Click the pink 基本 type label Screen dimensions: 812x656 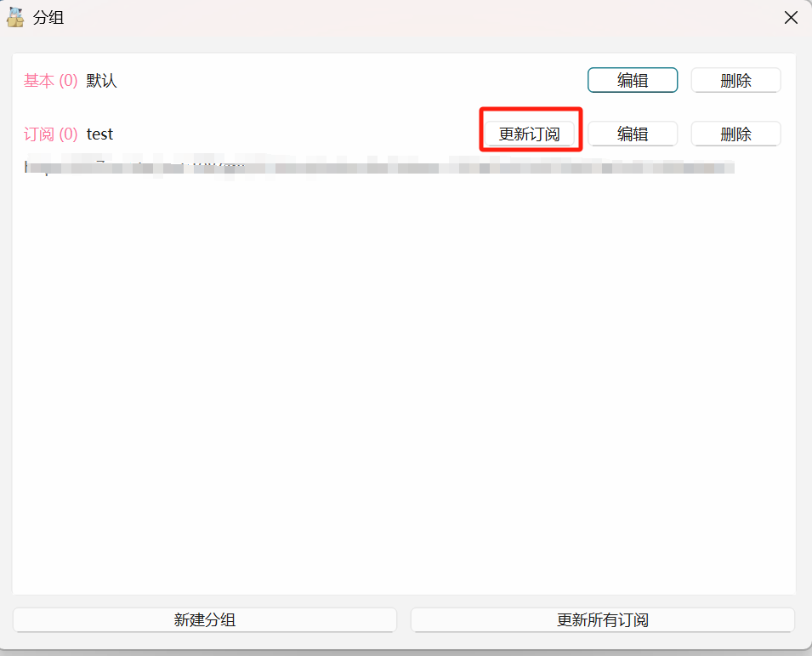[39, 81]
